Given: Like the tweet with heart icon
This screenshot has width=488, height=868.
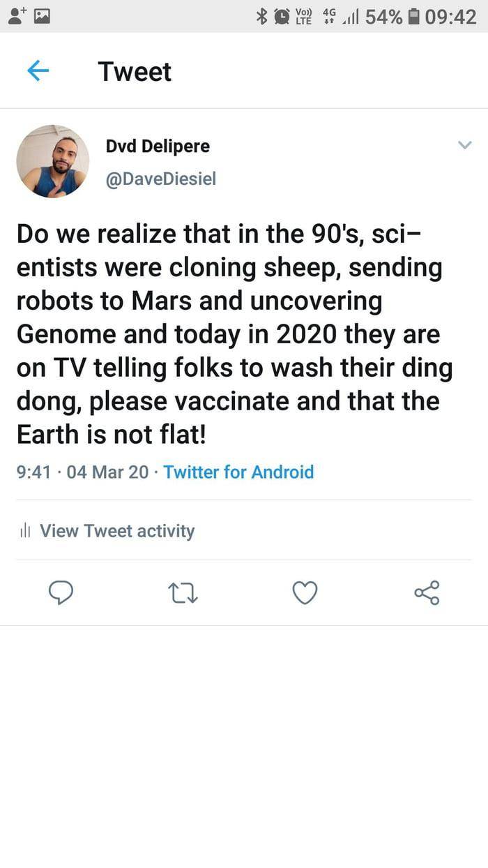Looking at the screenshot, I should click(305, 593).
